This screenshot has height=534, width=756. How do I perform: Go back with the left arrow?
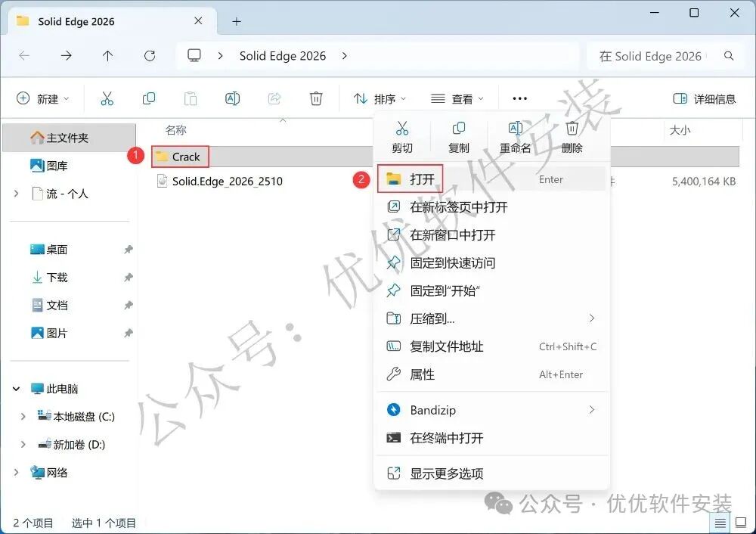(24, 56)
